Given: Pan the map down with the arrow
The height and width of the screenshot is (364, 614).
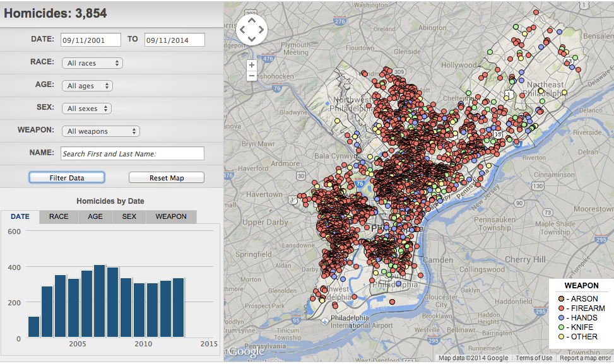Looking at the screenshot, I should point(251,38).
